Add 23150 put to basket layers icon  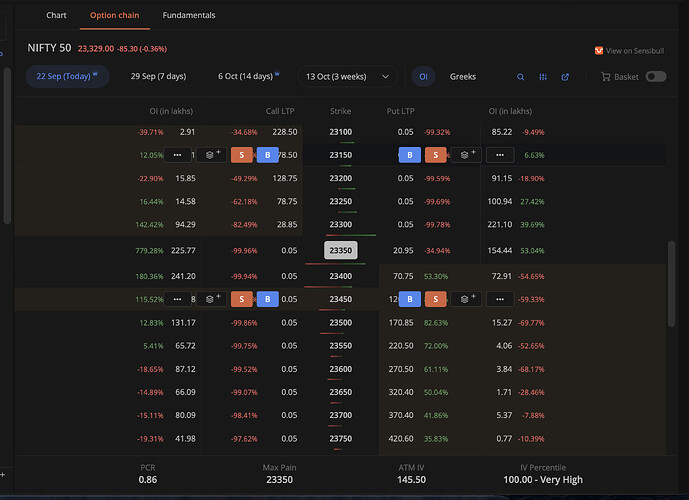point(466,155)
